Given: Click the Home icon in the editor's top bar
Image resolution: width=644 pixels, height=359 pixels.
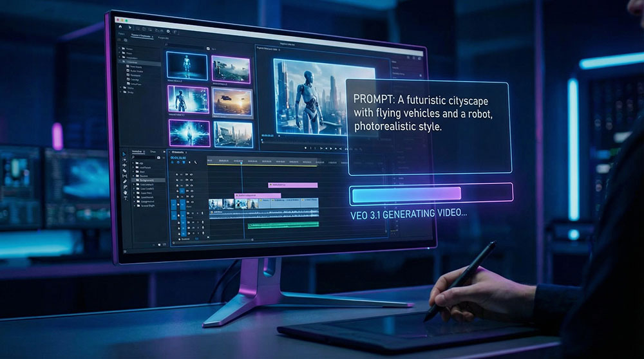Looking at the screenshot, I should click(x=120, y=26).
